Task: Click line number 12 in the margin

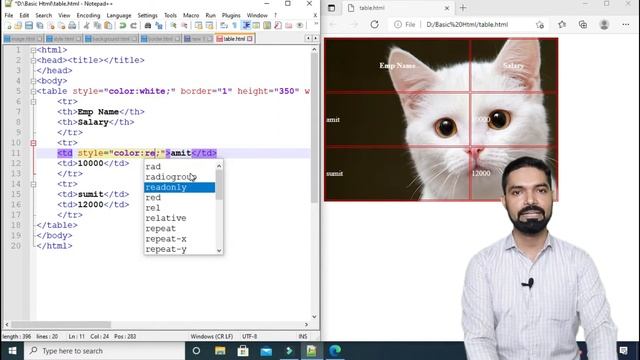Action: point(16,163)
